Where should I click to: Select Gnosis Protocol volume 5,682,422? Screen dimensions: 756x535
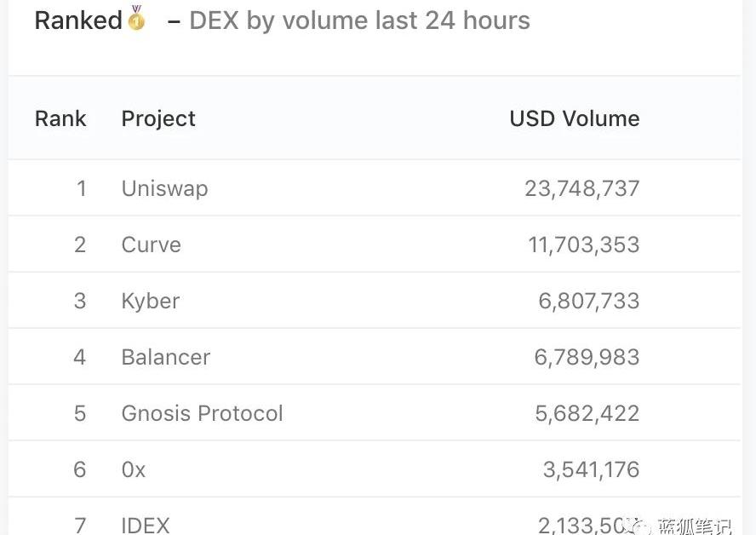click(x=587, y=413)
